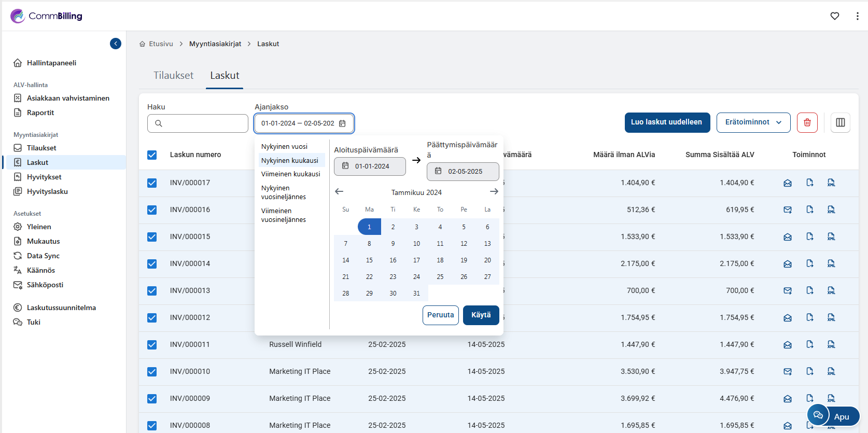Deselect invoice INV/000016 checkbox
Screen dimensions: 868x433
(152, 209)
